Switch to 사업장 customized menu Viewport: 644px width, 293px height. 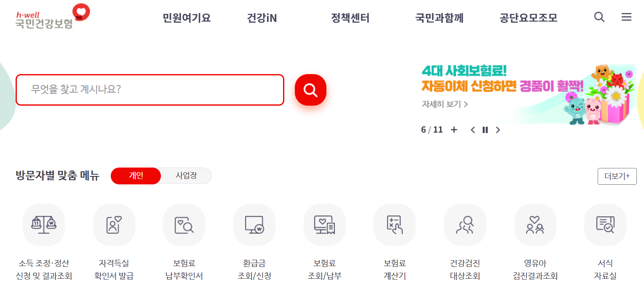tap(186, 176)
